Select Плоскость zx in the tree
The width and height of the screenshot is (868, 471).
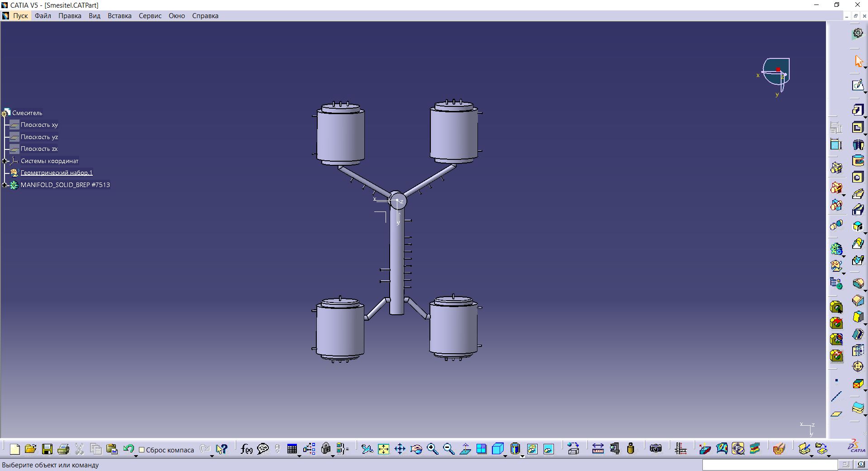coord(39,149)
